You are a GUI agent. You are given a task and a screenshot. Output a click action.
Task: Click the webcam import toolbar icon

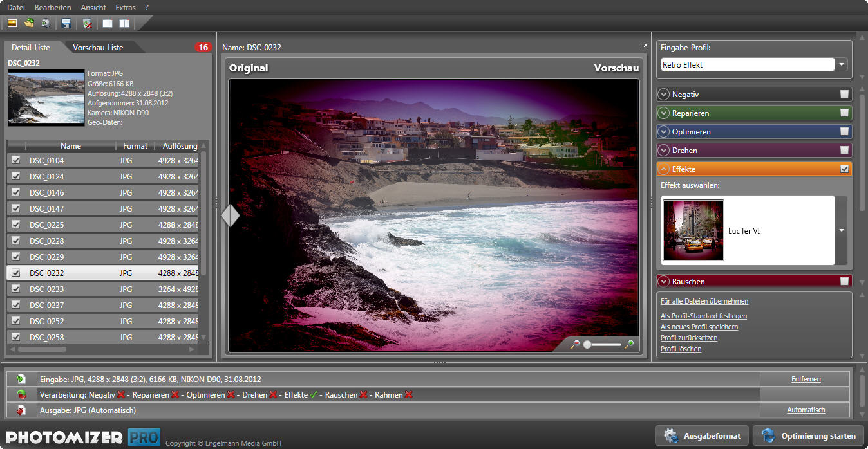[x=46, y=24]
